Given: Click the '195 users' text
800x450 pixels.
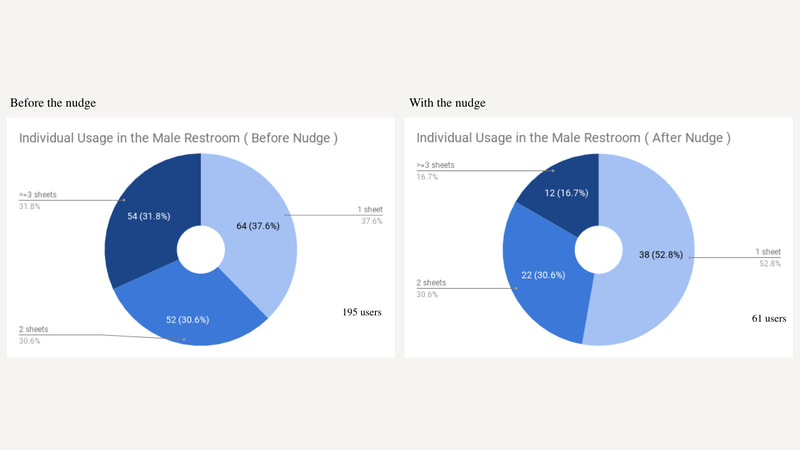Looking at the screenshot, I should (x=362, y=312).
